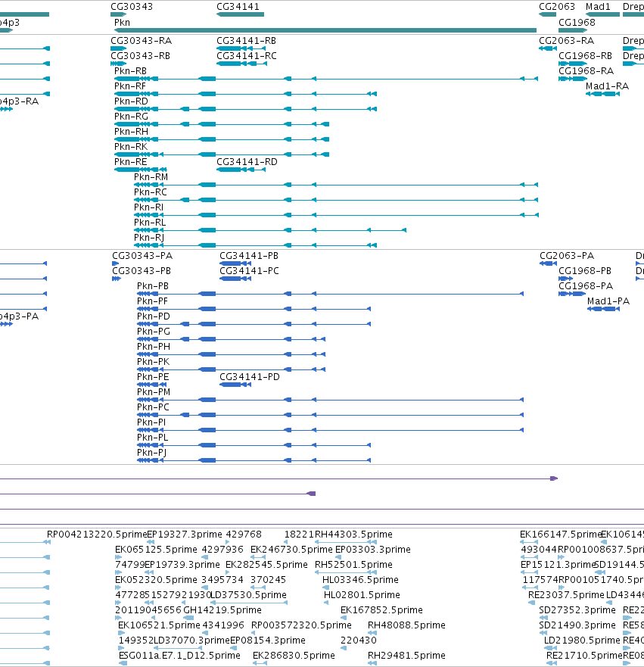Click EST EK286830.5prime label
The image size is (644, 667).
pyautogui.click(x=294, y=656)
